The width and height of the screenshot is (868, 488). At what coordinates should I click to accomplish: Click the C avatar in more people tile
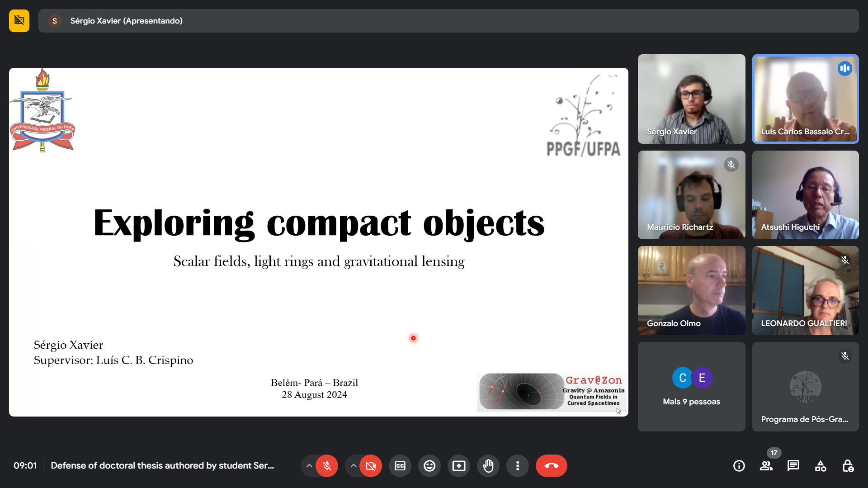pyautogui.click(x=683, y=378)
